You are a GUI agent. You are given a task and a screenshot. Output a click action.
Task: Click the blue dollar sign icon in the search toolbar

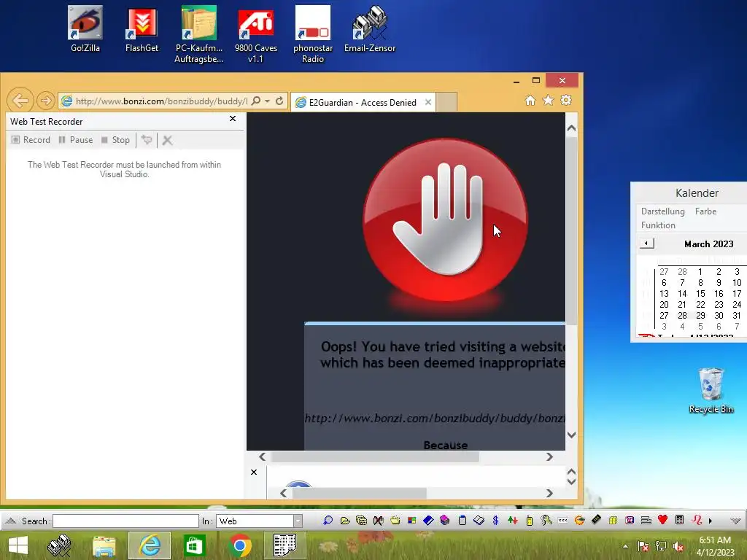click(x=495, y=521)
